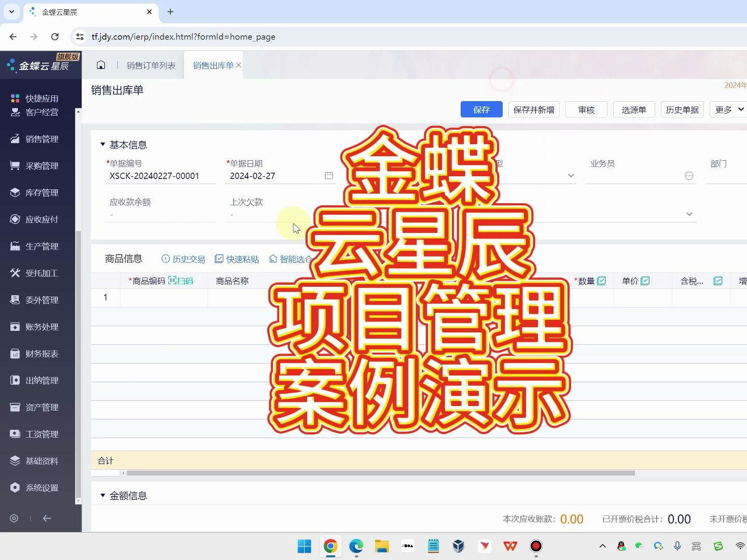Open the dropdown in the second info row
Image resolution: width=747 pixels, height=560 pixels.
tap(689, 214)
